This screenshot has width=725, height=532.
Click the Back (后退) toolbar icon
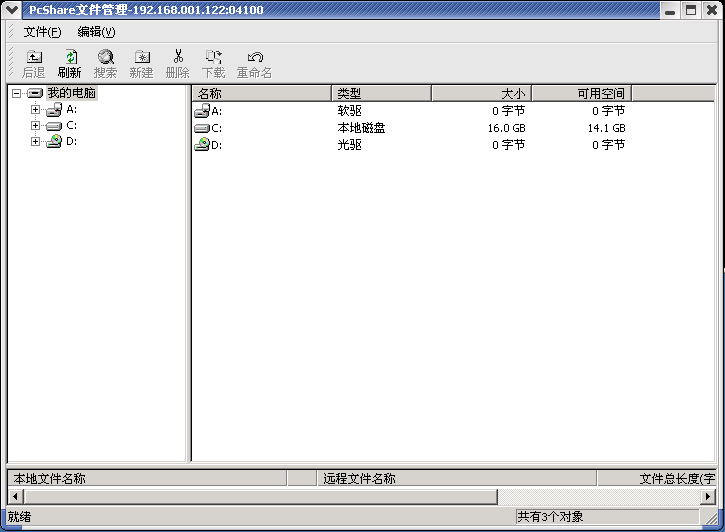point(33,58)
